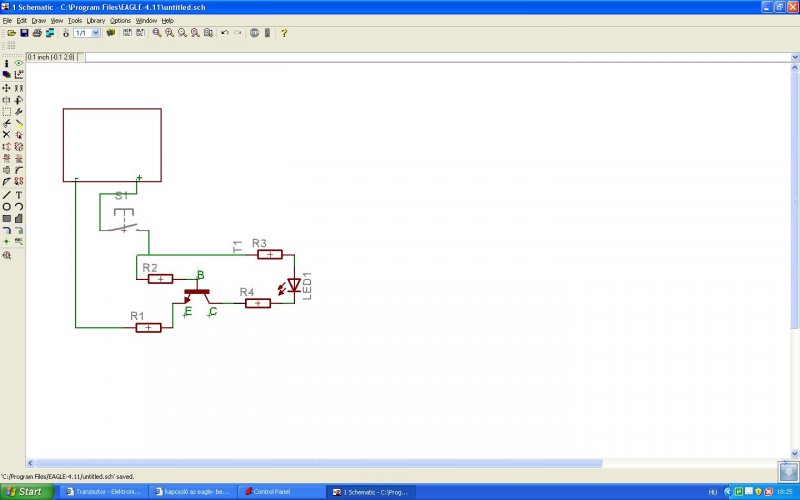Select the Cut (scissors) tool
Screen dimensions: 800x500
pos(6,123)
